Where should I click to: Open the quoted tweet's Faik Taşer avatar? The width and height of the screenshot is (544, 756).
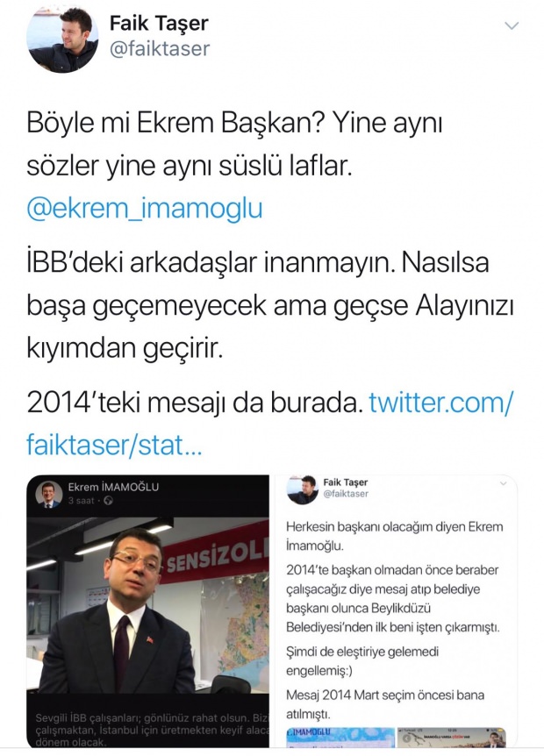[x=303, y=489]
